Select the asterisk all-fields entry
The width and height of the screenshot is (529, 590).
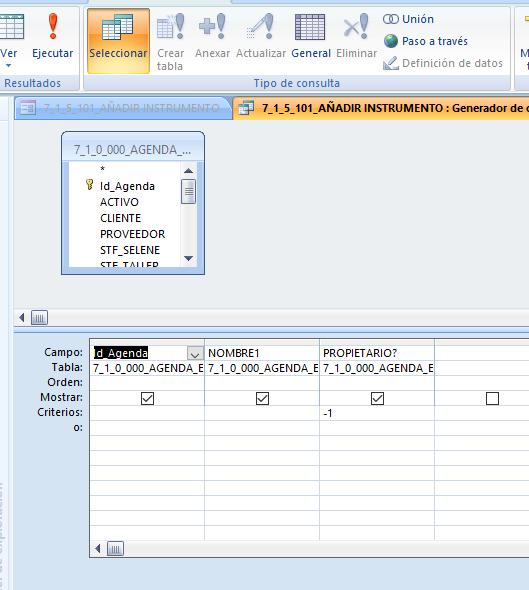102,169
